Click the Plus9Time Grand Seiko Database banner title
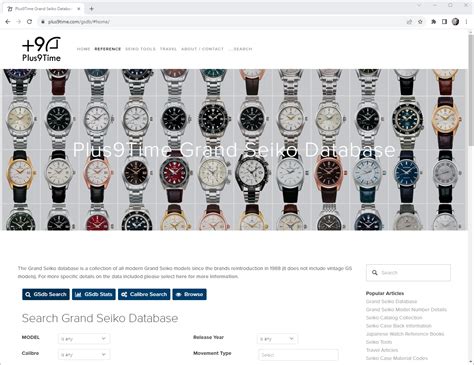The width and height of the screenshot is (474, 365). click(x=234, y=150)
